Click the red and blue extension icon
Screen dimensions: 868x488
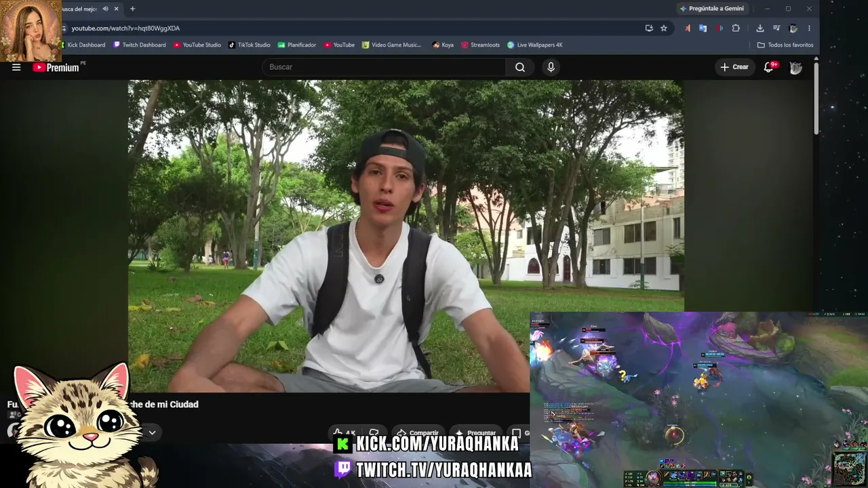tap(719, 28)
